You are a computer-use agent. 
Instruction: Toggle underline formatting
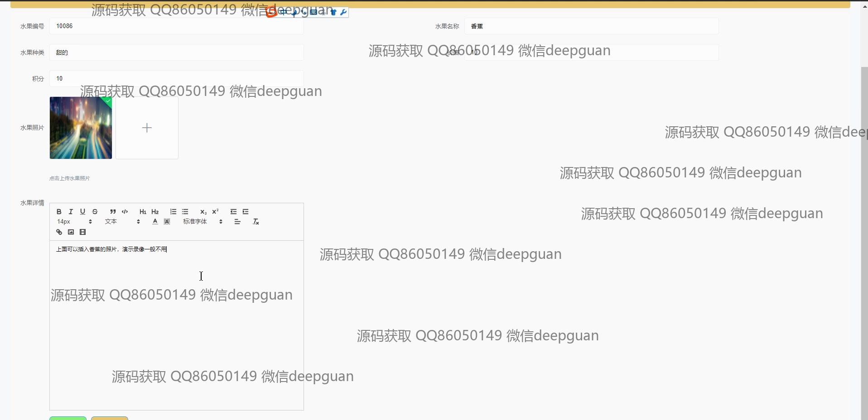(82, 211)
